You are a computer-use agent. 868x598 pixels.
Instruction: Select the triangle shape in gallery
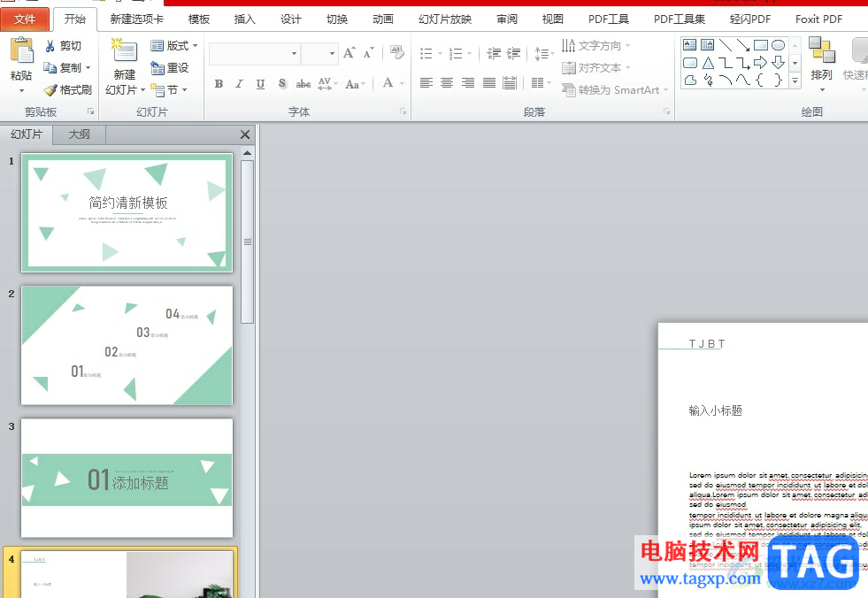point(708,63)
